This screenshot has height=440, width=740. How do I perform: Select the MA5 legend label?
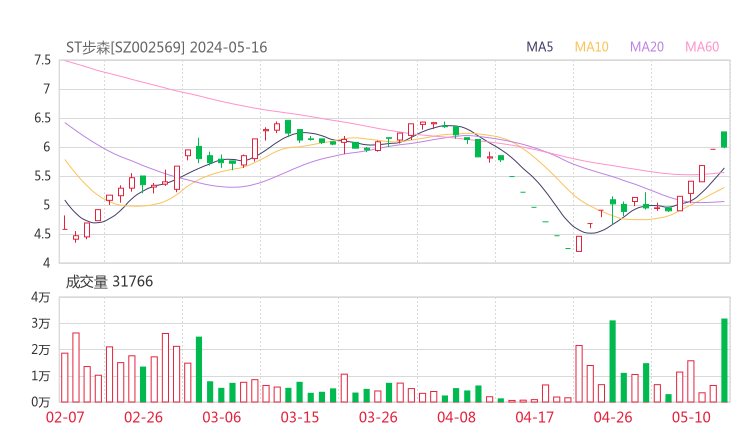pos(539,47)
